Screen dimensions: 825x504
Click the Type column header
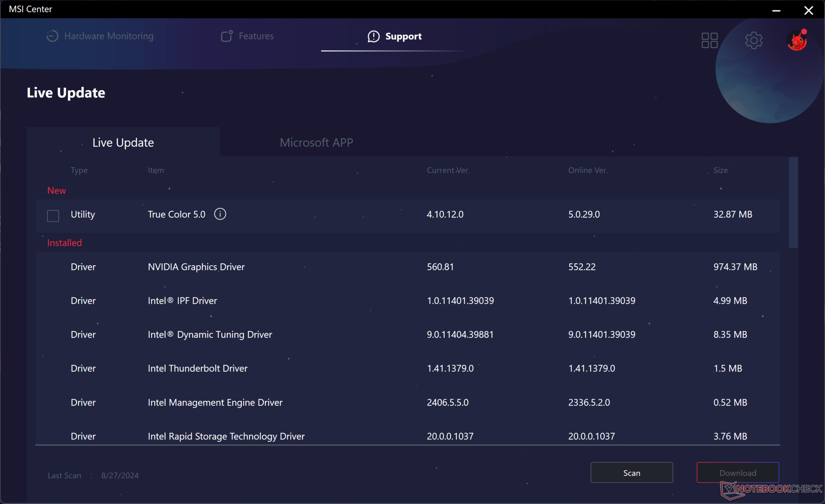[79, 170]
